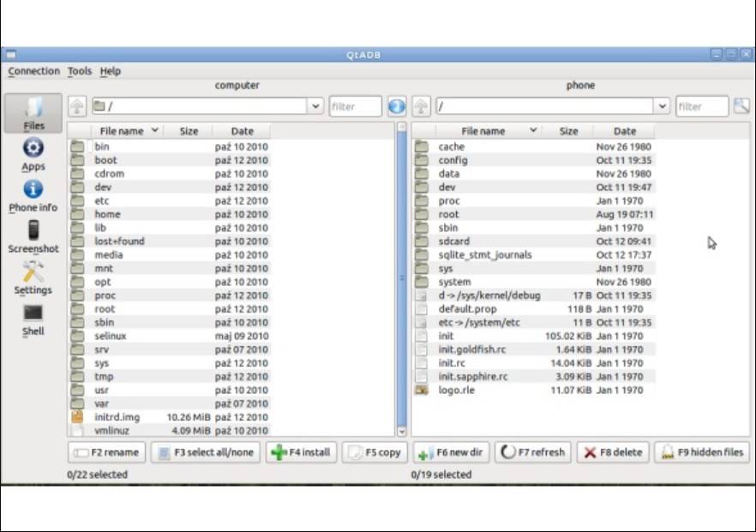Toggle F9 hidden files
Viewport: 756px width, 532px height.
pyautogui.click(x=703, y=452)
